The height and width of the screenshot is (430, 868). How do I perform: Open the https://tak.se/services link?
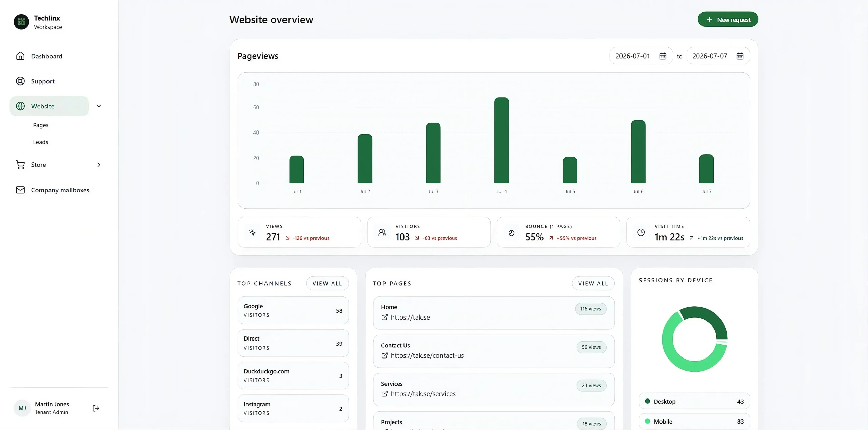coord(423,394)
